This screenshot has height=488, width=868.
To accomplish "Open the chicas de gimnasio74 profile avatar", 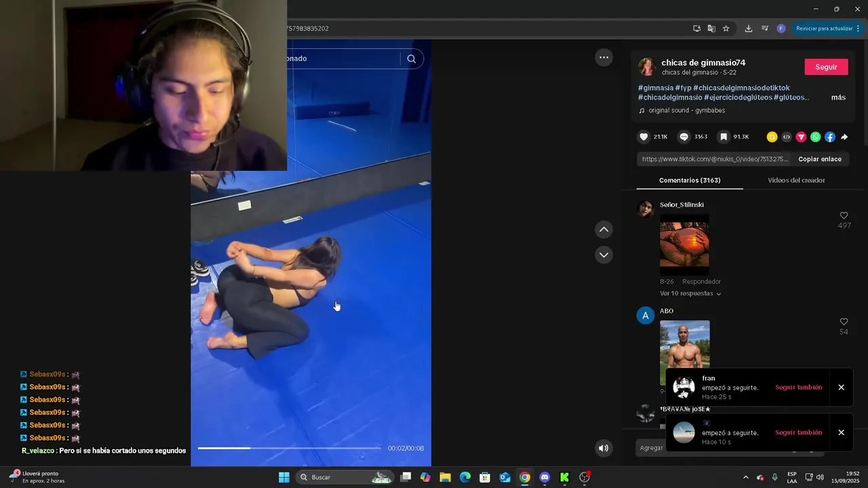I will click(646, 66).
